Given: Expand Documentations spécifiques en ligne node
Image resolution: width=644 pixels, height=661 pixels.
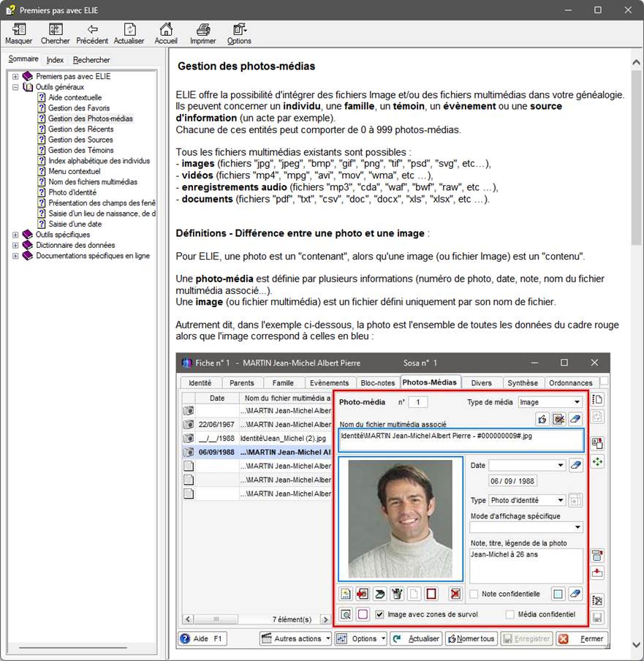Looking at the screenshot, I should coord(15,256).
